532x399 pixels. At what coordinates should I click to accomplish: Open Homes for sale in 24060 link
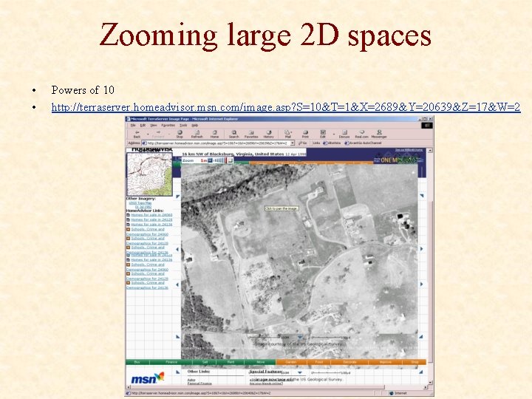(151, 215)
